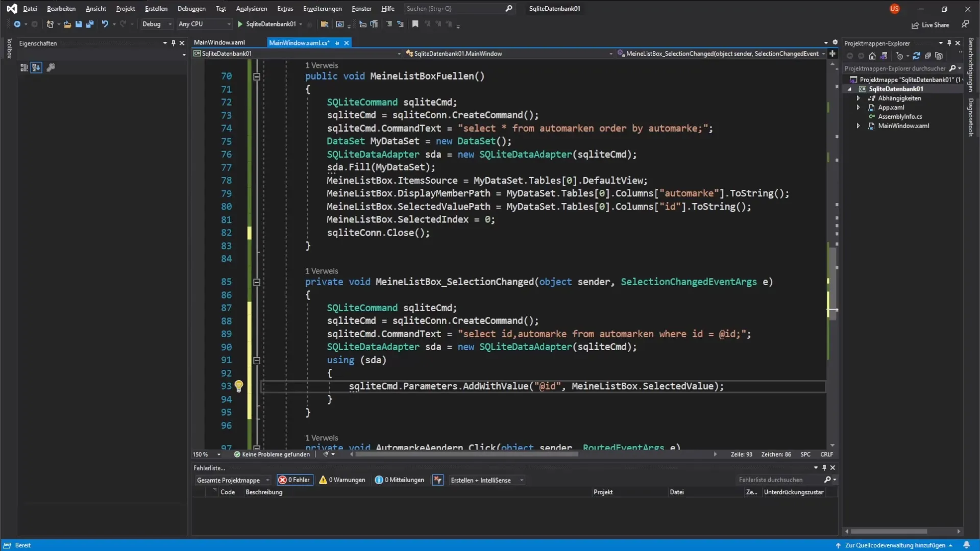The width and height of the screenshot is (980, 551).
Task: Undo the last edit via the toolbar arrow
Action: (x=105, y=24)
